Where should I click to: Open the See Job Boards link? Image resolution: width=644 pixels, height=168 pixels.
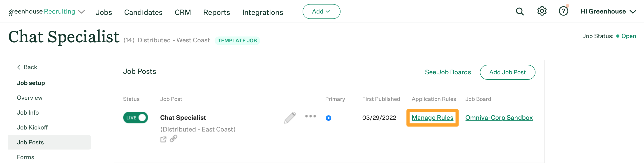[448, 72]
